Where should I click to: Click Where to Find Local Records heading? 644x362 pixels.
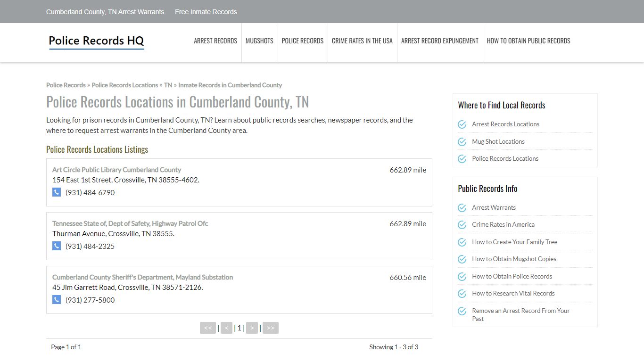coord(502,105)
